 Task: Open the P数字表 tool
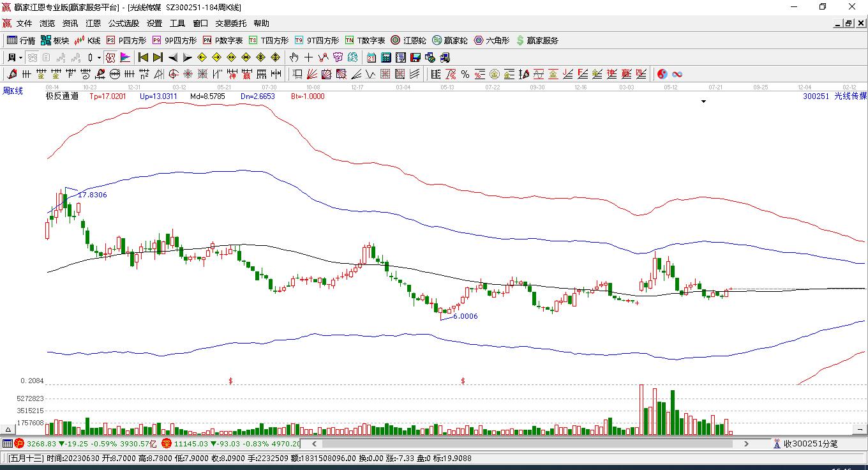[x=223, y=40]
